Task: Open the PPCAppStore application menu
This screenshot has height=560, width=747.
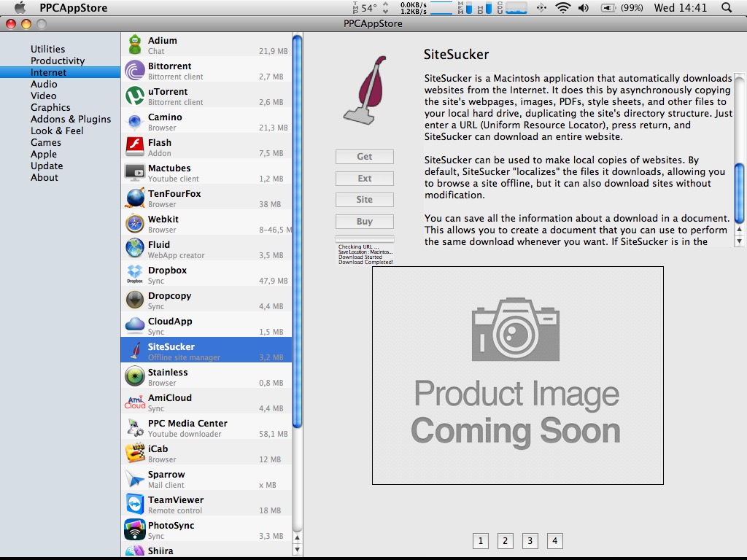Action: pyautogui.click(x=74, y=7)
